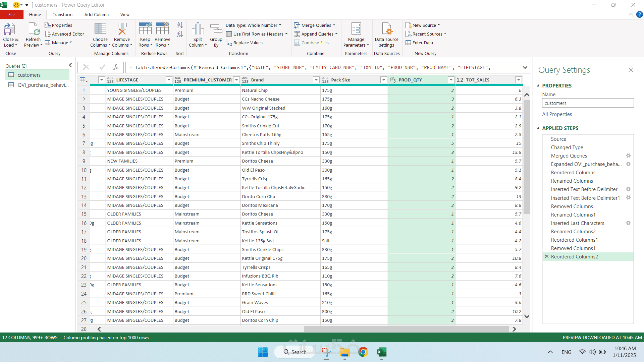
Task: Open the LIFESTAGE column filter dropdown
Action: [x=169, y=80]
